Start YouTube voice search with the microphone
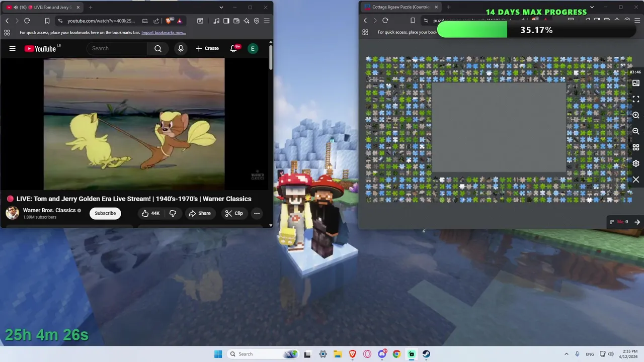644x362 pixels. 181,48
